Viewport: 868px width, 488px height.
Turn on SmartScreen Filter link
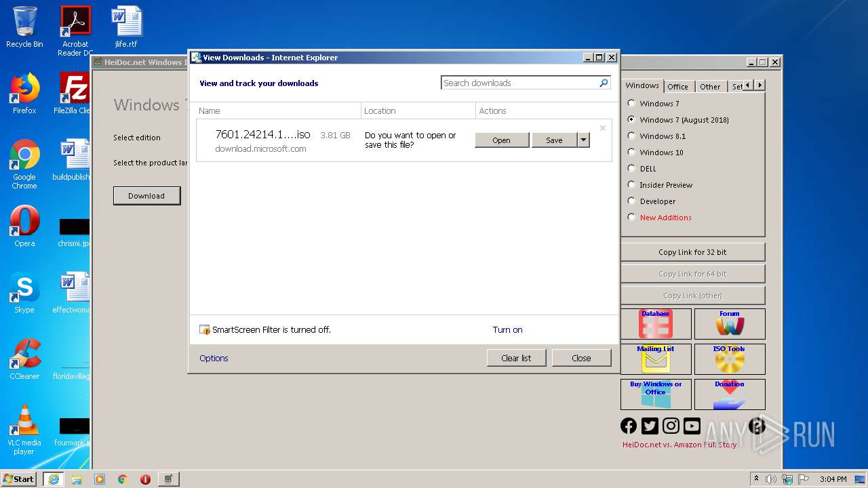pyautogui.click(x=507, y=330)
